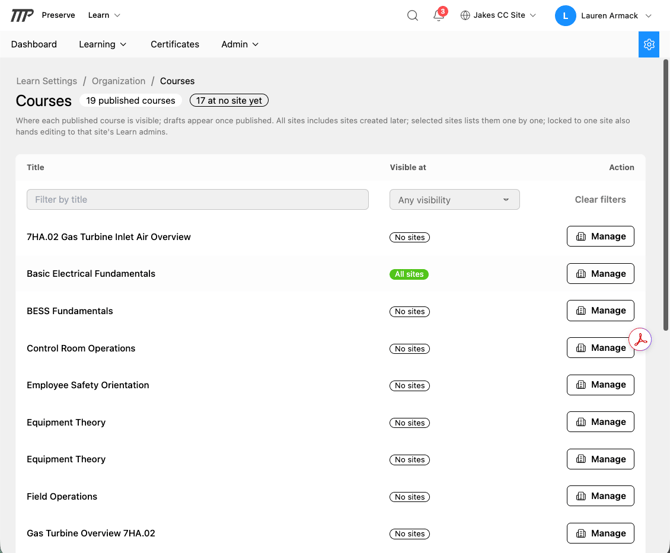Click the Title column header
This screenshot has width=670, height=553.
(35, 168)
